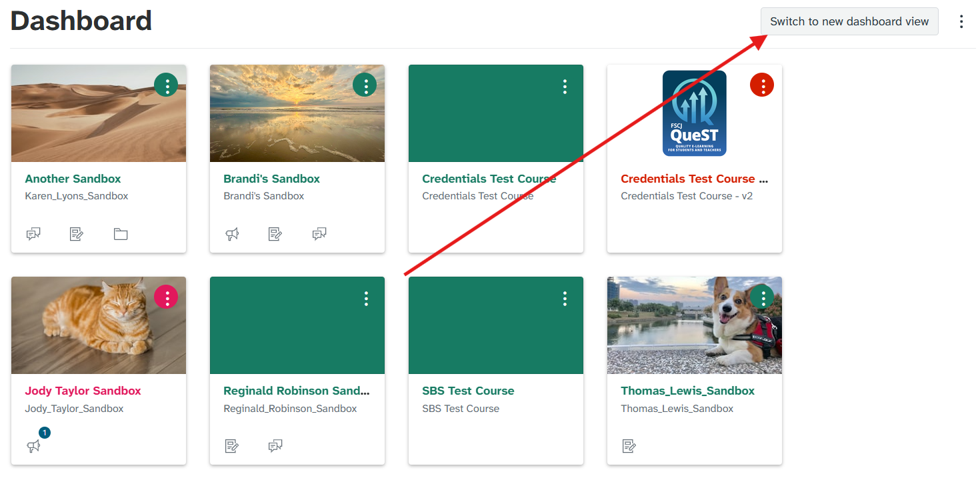Image resolution: width=980 pixels, height=504 pixels.
Task: Open the SBS Test Course title link
Action: coord(468,391)
